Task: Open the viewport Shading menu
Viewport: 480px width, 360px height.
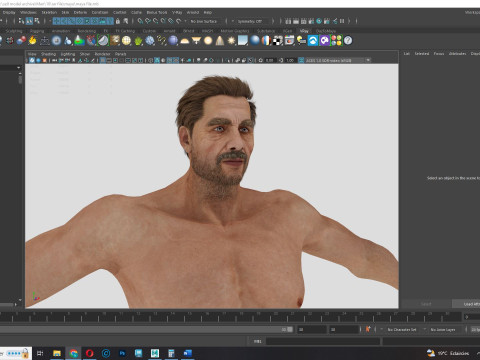Action: point(48,54)
